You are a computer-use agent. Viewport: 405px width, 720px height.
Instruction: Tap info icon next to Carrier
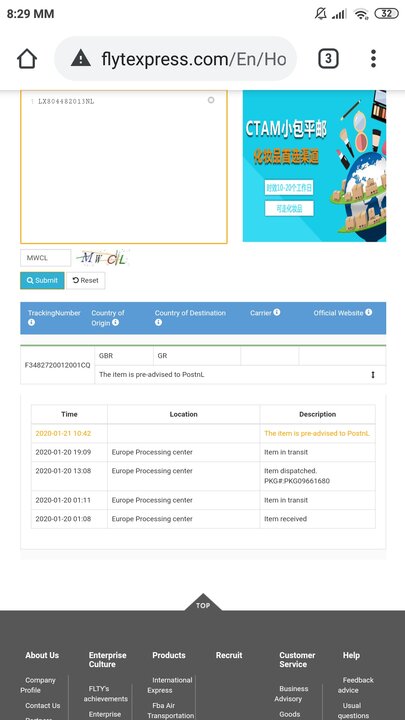277,312
